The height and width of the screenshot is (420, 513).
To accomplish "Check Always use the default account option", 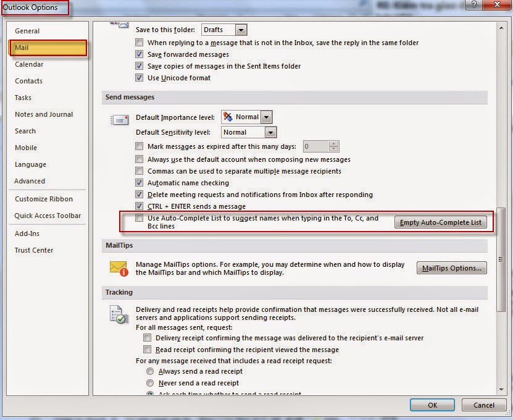I will (140, 159).
